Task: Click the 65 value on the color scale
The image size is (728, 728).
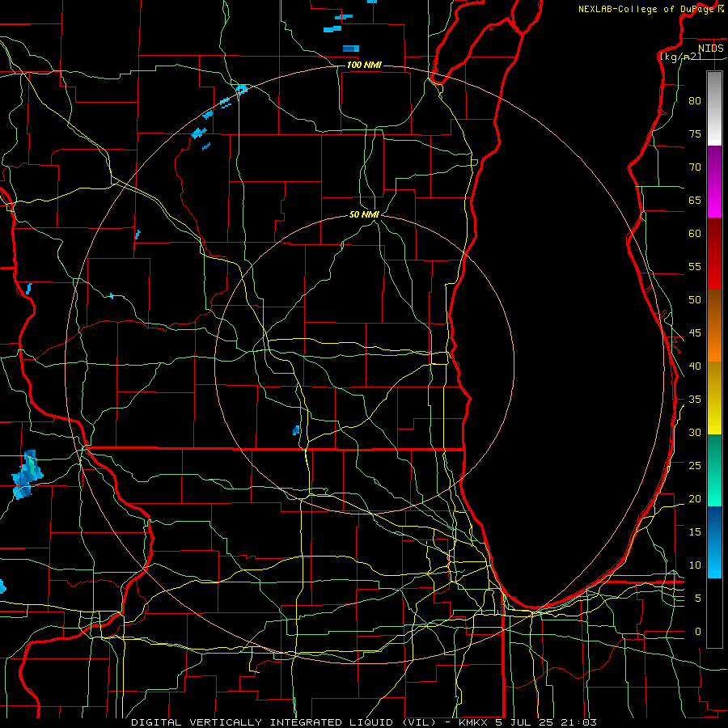Action: coord(695,200)
